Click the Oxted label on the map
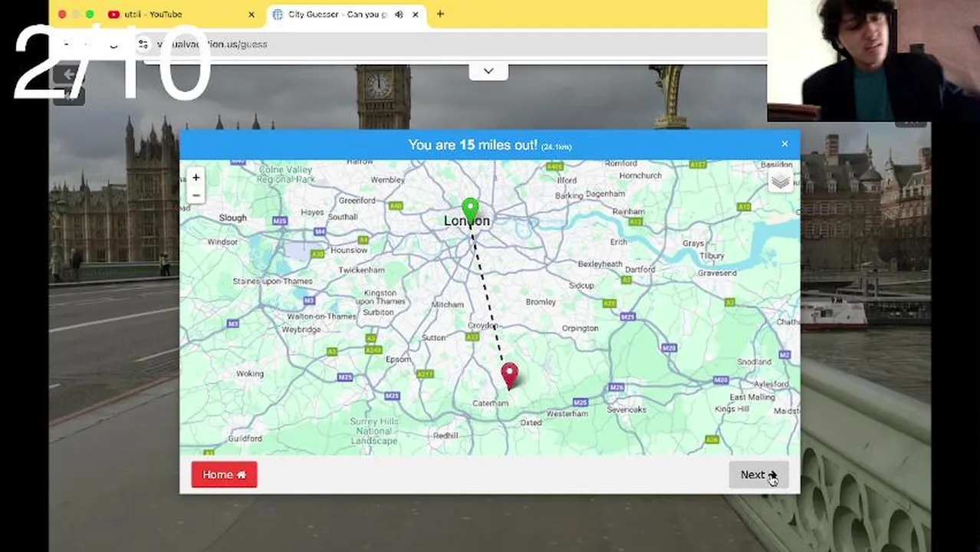Image resolution: width=980 pixels, height=552 pixels. click(x=531, y=422)
